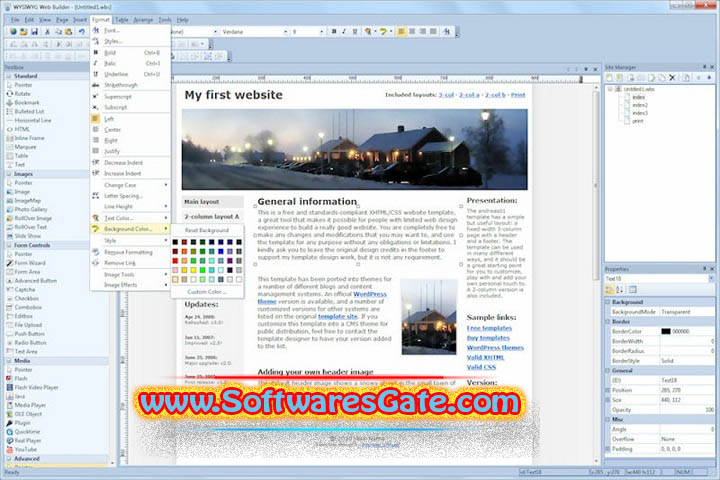Click the align center toolbar icon
Viewport: 720px width, 480px height.
click(412, 32)
